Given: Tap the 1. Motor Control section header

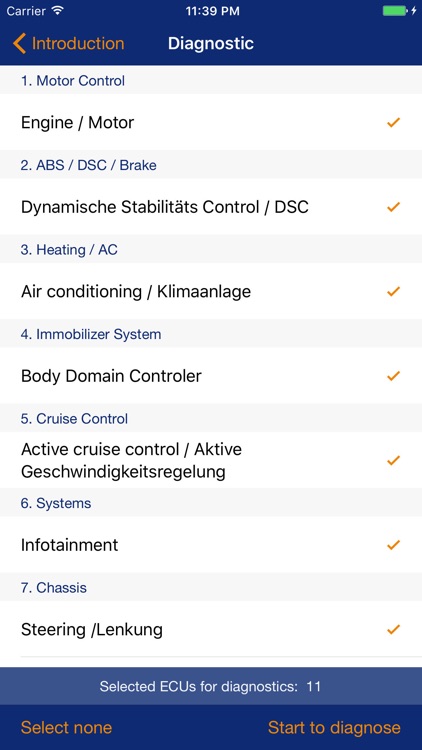Looking at the screenshot, I should [x=211, y=80].
